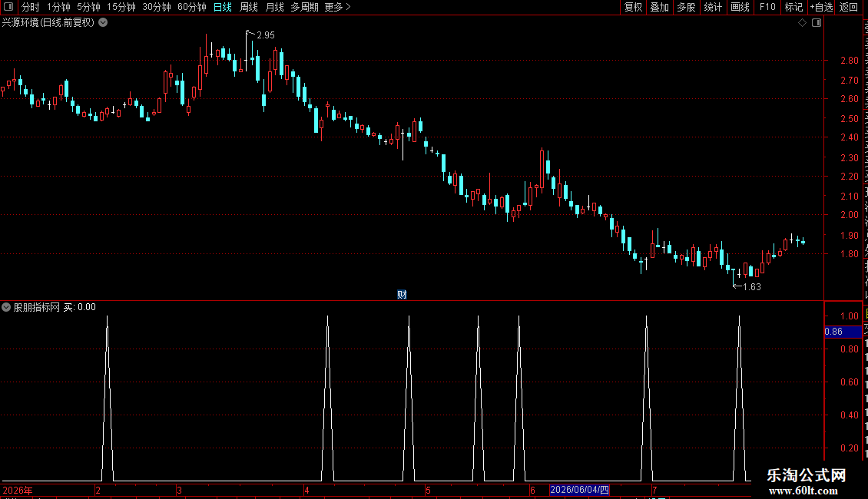Click the panel layout icon at top-left
Screen dimensions: 868x499
(8, 7)
